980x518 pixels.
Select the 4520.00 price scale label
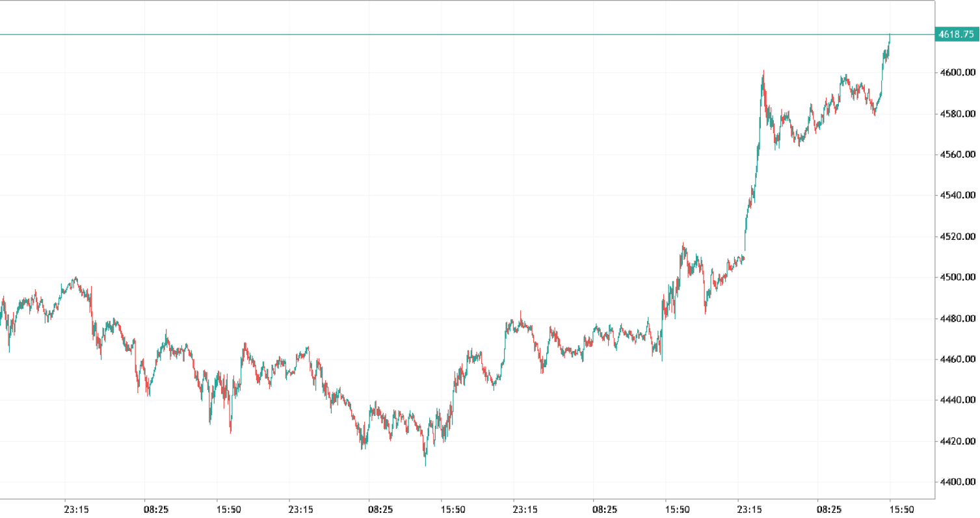958,237
